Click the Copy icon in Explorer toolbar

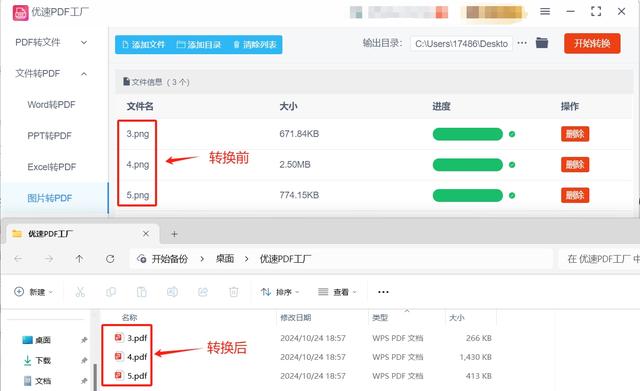(x=111, y=292)
